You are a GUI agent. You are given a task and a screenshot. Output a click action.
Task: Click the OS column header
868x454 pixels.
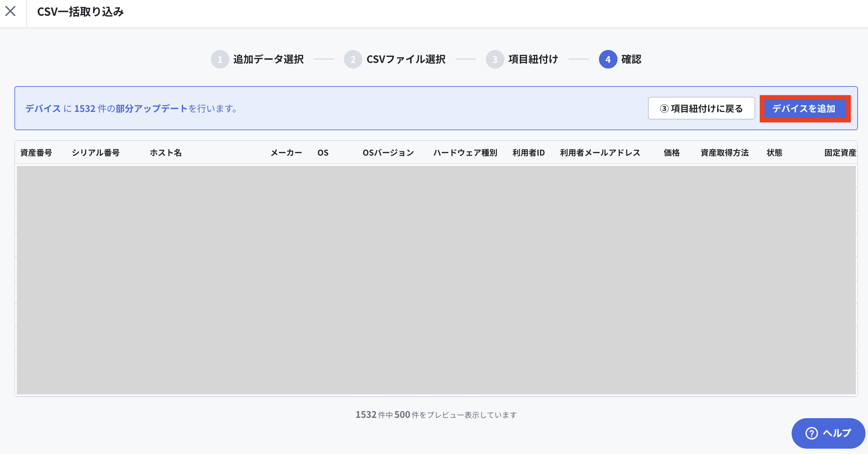pyautogui.click(x=323, y=153)
